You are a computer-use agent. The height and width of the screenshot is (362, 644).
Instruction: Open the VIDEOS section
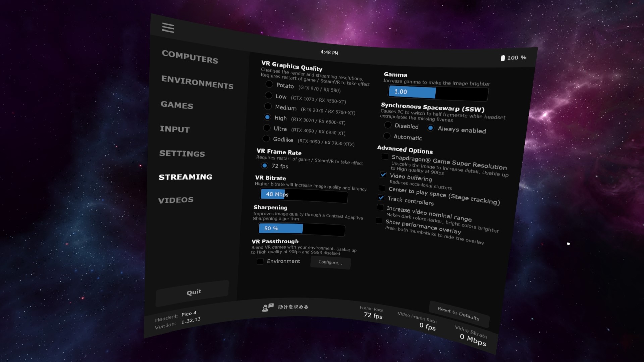pyautogui.click(x=175, y=199)
